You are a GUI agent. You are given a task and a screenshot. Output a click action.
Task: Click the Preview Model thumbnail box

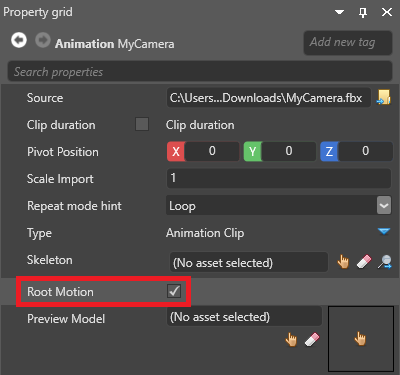coord(361,339)
